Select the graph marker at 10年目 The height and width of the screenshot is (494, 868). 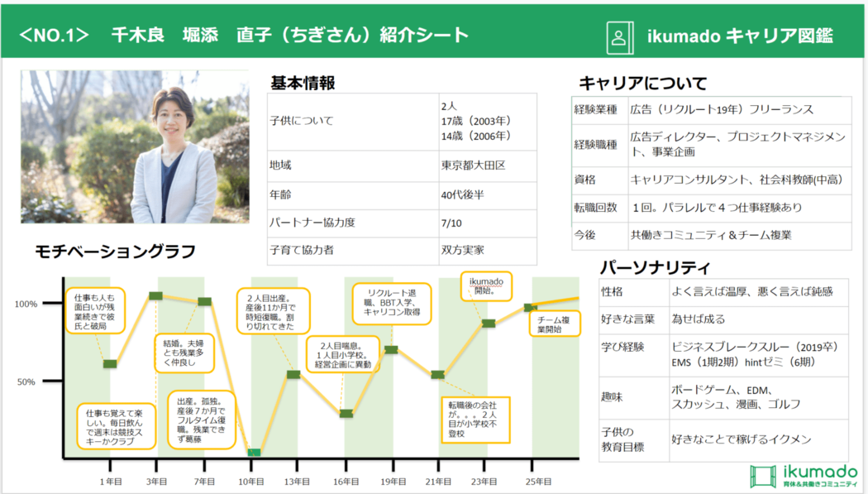pos(254,453)
